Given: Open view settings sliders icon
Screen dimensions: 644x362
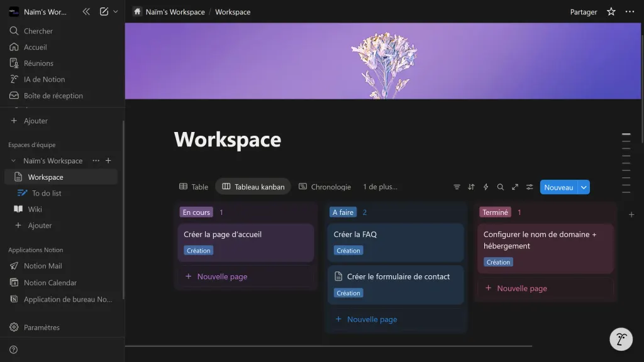Looking at the screenshot, I should [x=530, y=187].
